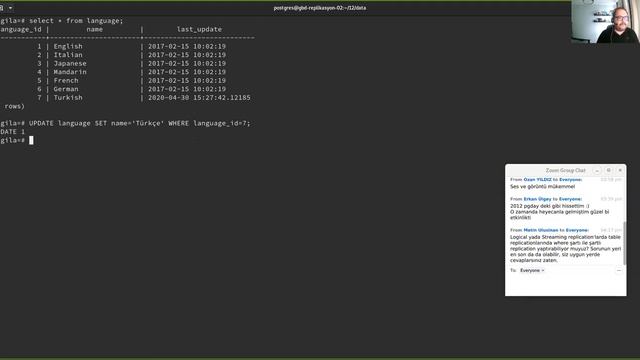Click the terminal prompt cursor block
Image resolution: width=640 pixels, height=360 pixels.
[x=31, y=140]
